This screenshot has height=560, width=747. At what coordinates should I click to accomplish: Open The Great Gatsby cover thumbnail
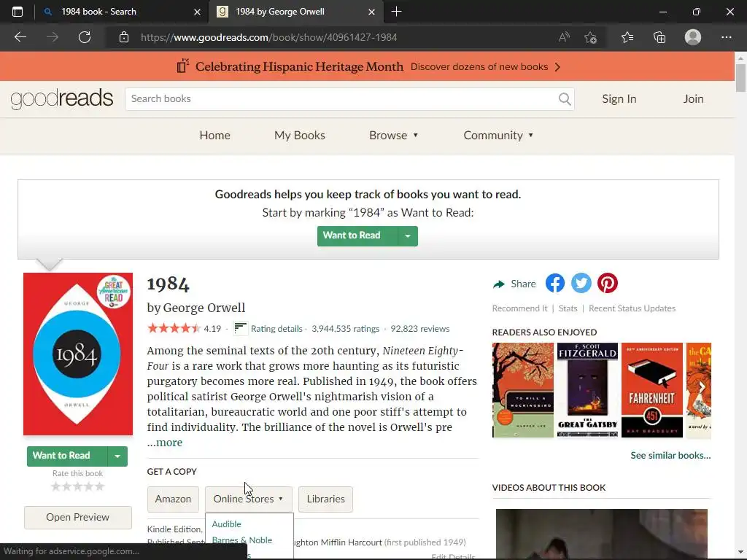pos(587,390)
